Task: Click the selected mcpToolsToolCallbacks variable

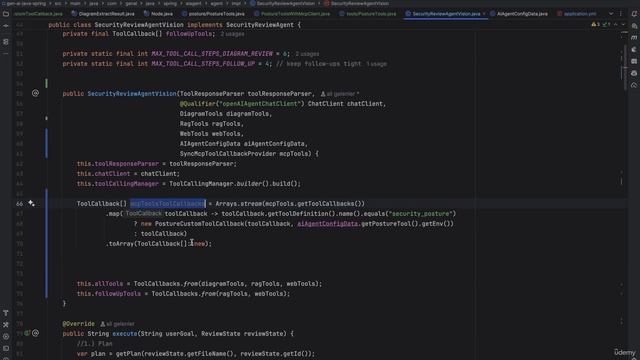Action: 168,204
